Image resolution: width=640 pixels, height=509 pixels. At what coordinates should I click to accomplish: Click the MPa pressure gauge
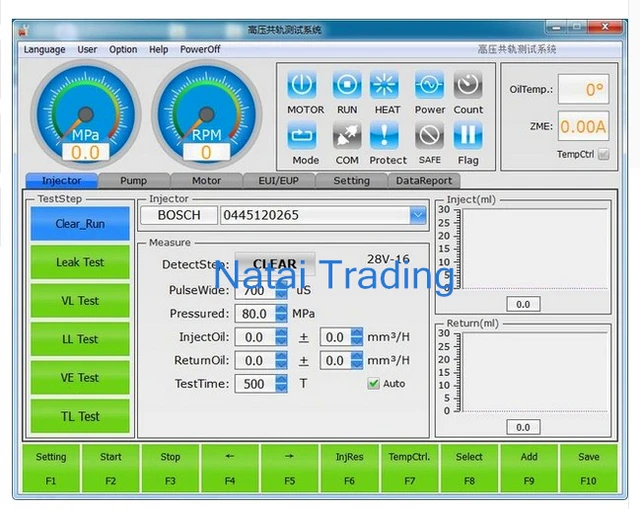[x=86, y=115]
